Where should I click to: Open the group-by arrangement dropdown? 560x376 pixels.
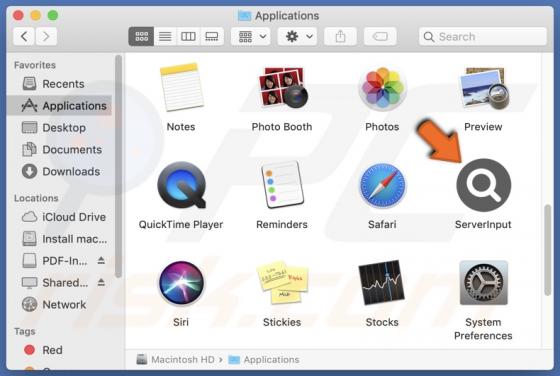tap(251, 36)
